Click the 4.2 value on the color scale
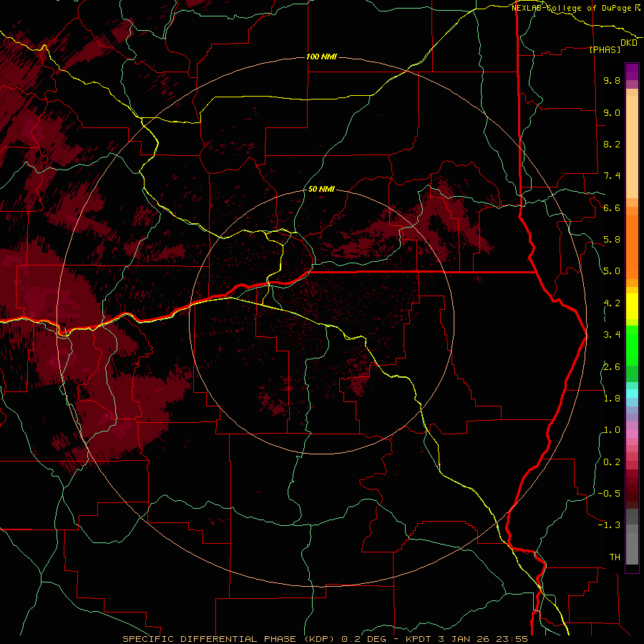 (612, 303)
